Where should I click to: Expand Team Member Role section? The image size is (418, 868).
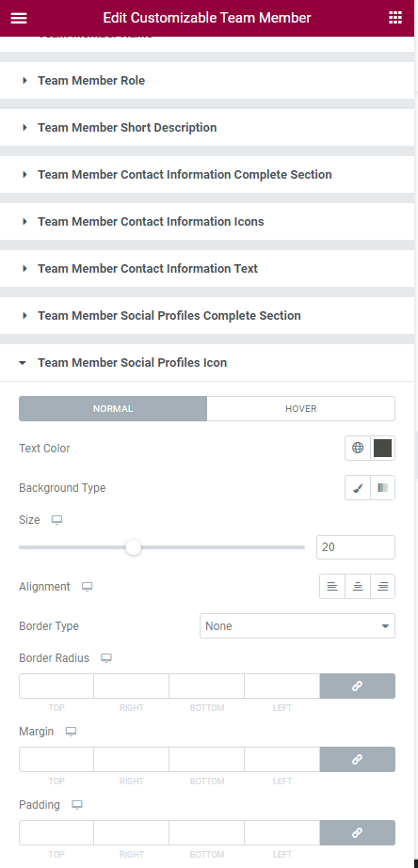(x=207, y=80)
